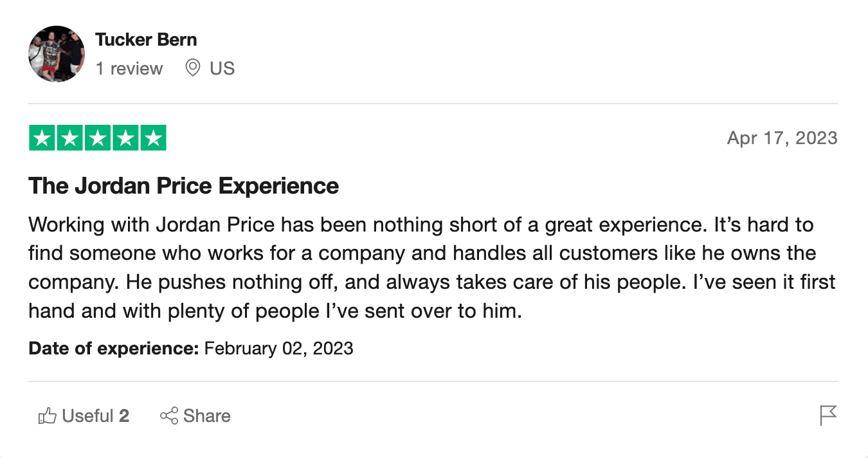The image size is (868, 458).
Task: Click the US country label
Action: click(222, 68)
